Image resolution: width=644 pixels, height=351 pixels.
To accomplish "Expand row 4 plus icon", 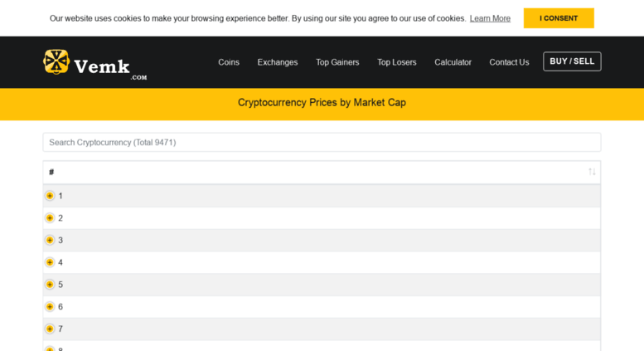I will (50, 262).
